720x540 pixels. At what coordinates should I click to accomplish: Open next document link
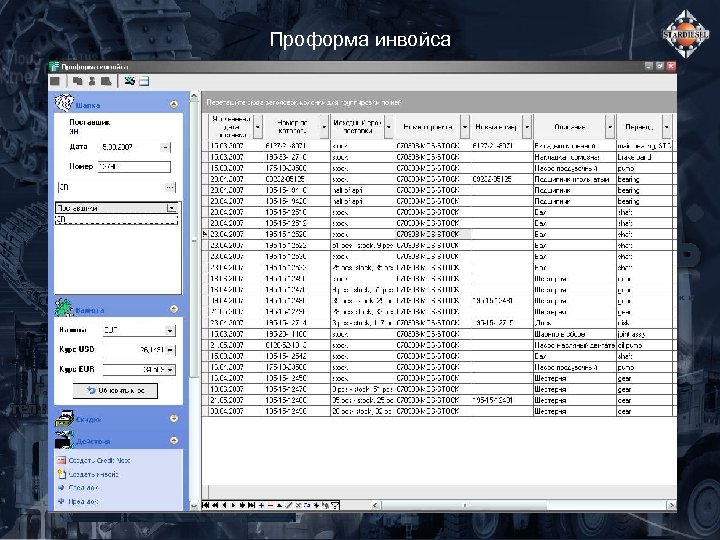coord(83,488)
